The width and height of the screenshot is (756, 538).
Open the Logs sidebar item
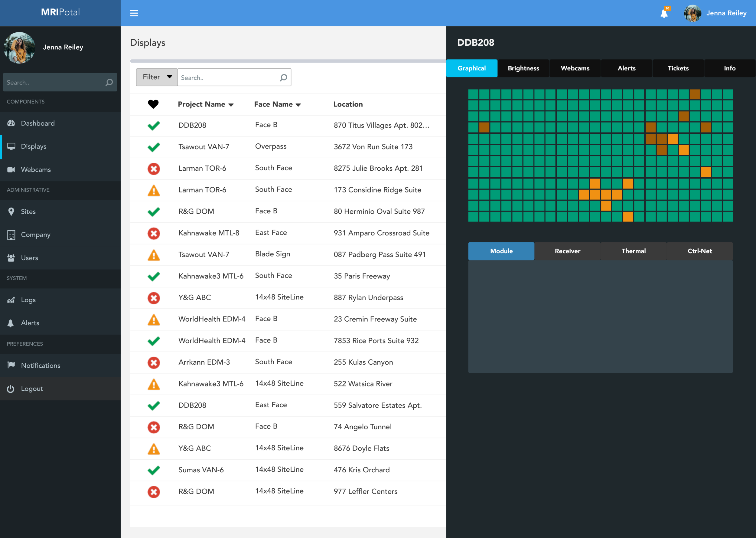pyautogui.click(x=28, y=300)
